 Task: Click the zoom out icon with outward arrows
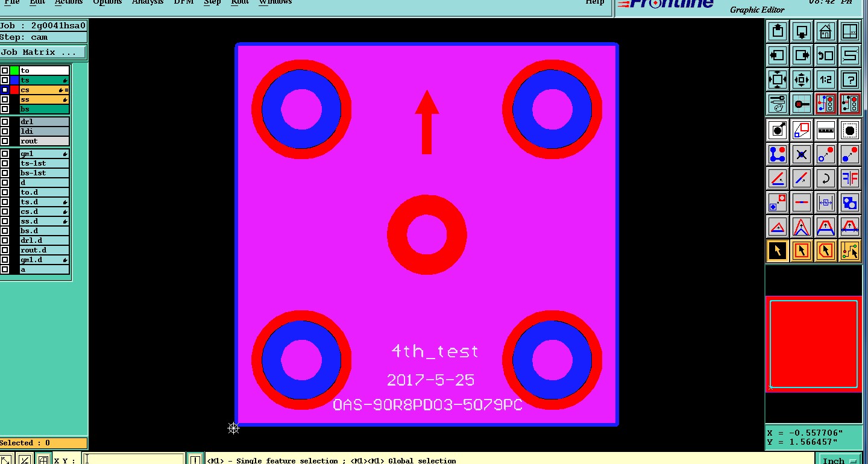[778, 80]
